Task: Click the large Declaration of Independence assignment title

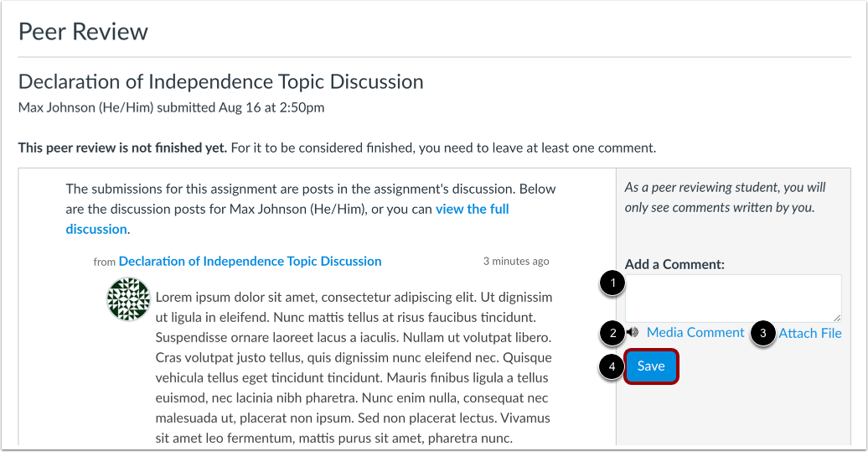Action: click(x=220, y=82)
